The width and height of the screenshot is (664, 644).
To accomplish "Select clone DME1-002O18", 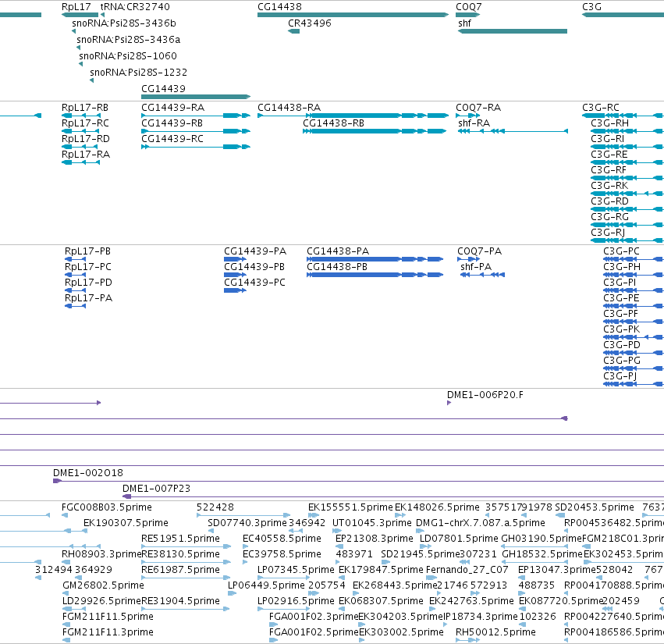I will point(358,481).
